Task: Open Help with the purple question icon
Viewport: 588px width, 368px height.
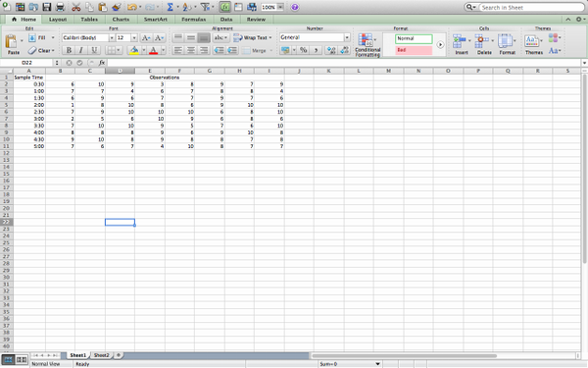Action: [295, 7]
